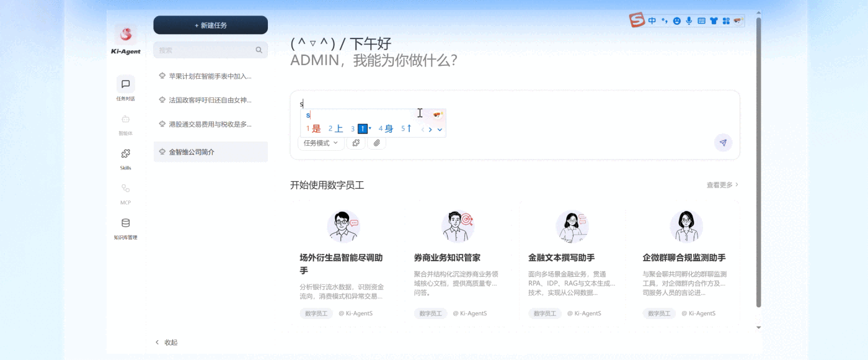Open Skills in the left sidebar
The height and width of the screenshot is (360, 868).
pyautogui.click(x=125, y=157)
